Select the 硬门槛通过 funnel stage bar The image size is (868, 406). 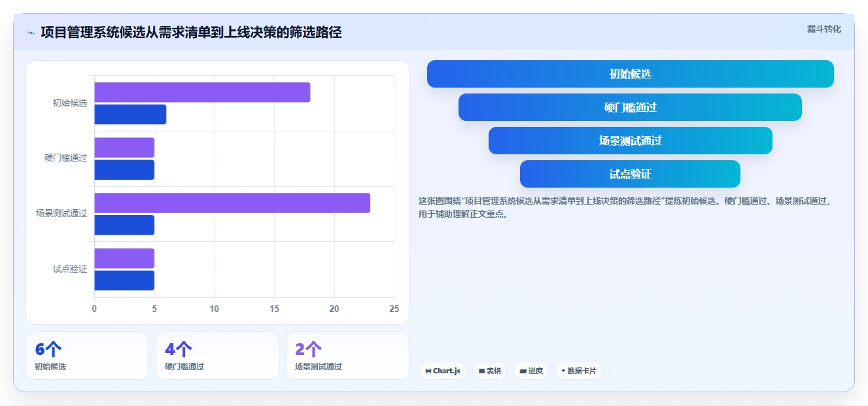point(630,107)
